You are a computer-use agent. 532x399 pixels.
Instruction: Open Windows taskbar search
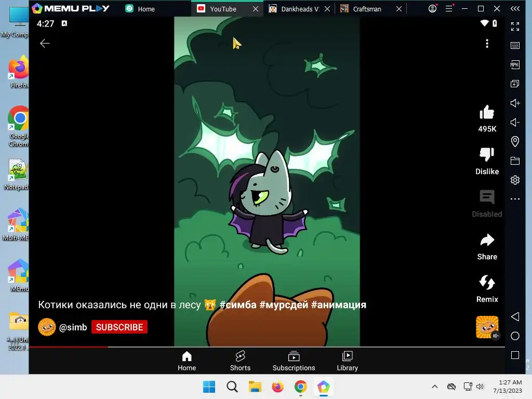point(232,387)
